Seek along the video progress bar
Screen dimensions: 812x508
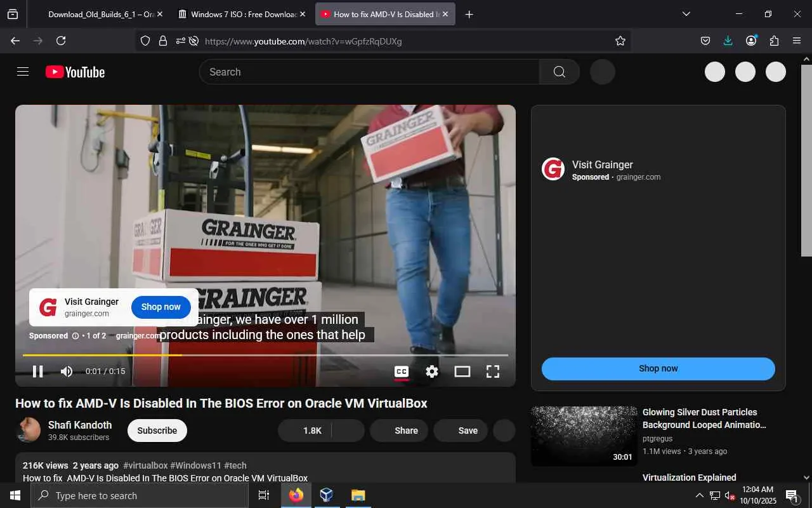point(265,355)
